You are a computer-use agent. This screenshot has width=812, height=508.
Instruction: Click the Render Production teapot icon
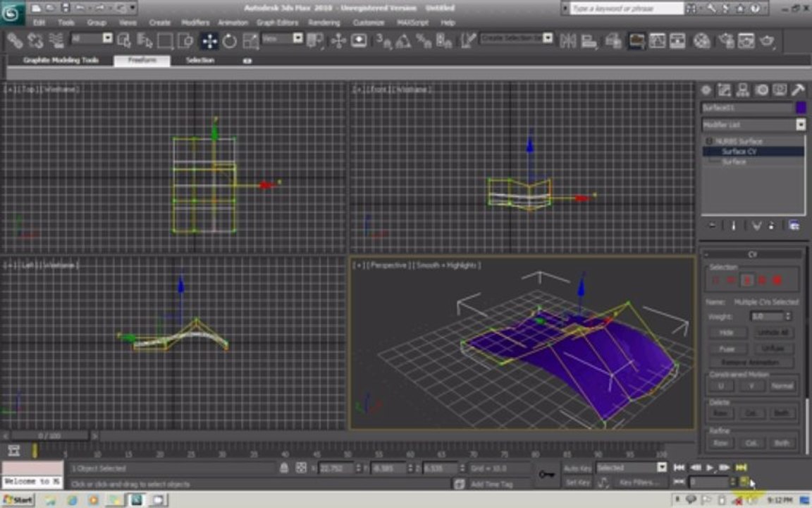tap(767, 40)
